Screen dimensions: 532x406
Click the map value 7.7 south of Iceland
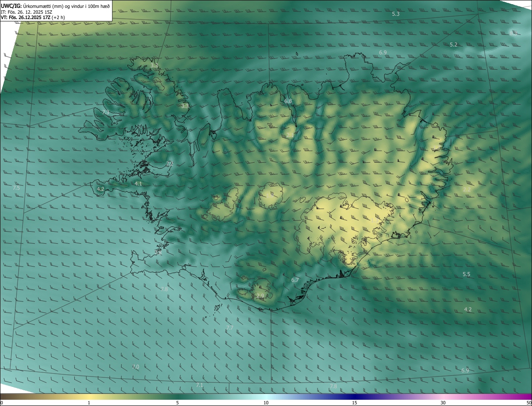tap(230, 328)
